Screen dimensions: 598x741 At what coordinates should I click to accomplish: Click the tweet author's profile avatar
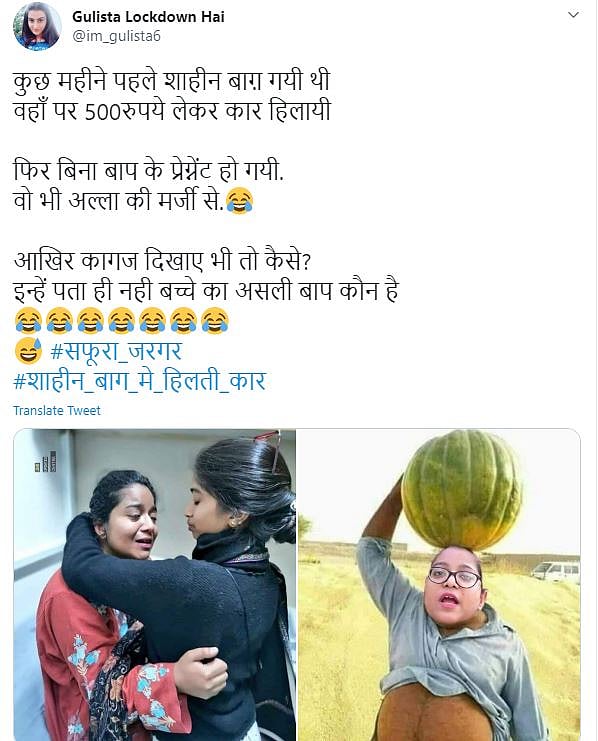(x=37, y=26)
